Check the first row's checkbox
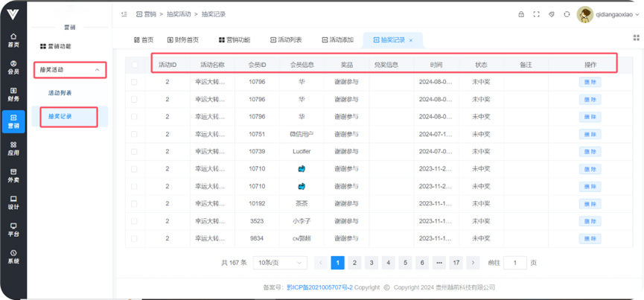Image resolution: width=644 pixels, height=300 pixels. coord(135,82)
